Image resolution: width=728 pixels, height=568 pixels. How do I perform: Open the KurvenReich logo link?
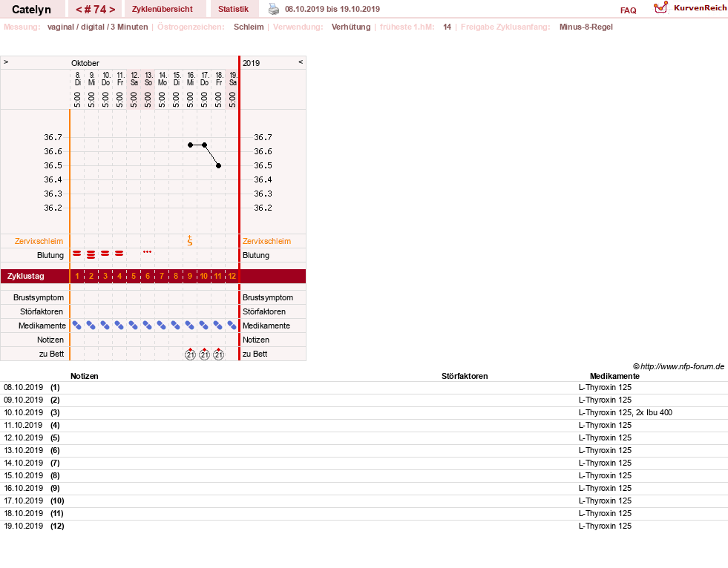tap(690, 8)
